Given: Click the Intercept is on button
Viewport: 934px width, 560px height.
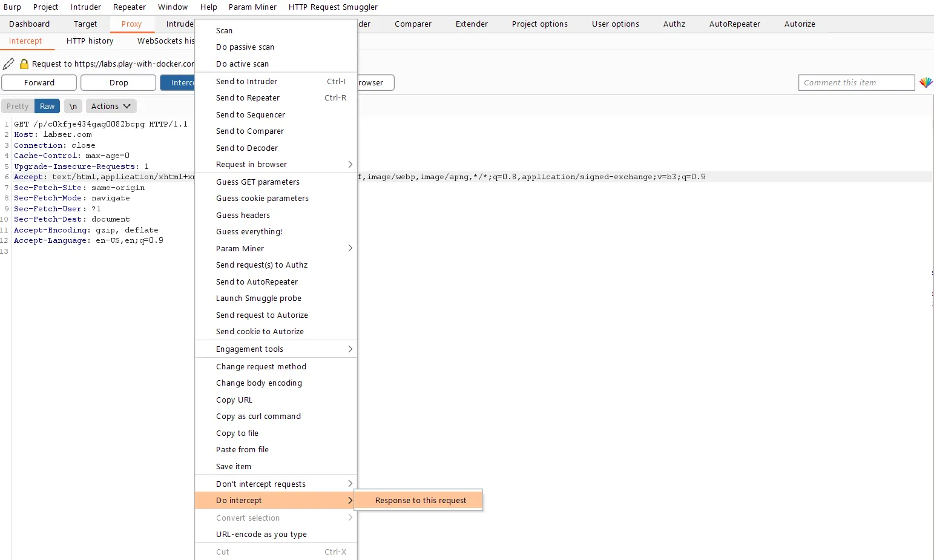Looking at the screenshot, I should 177,82.
